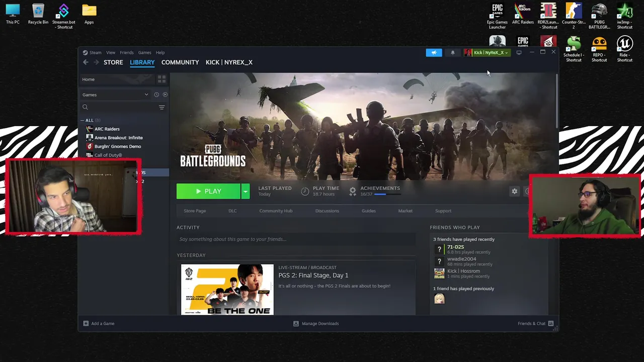Open friend 71-D2S profile entry

point(463,249)
